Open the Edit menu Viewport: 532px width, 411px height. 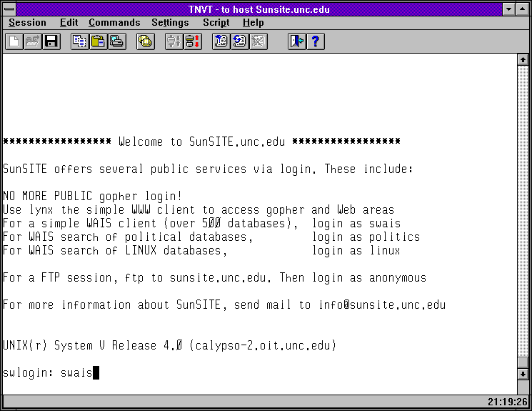[69, 23]
